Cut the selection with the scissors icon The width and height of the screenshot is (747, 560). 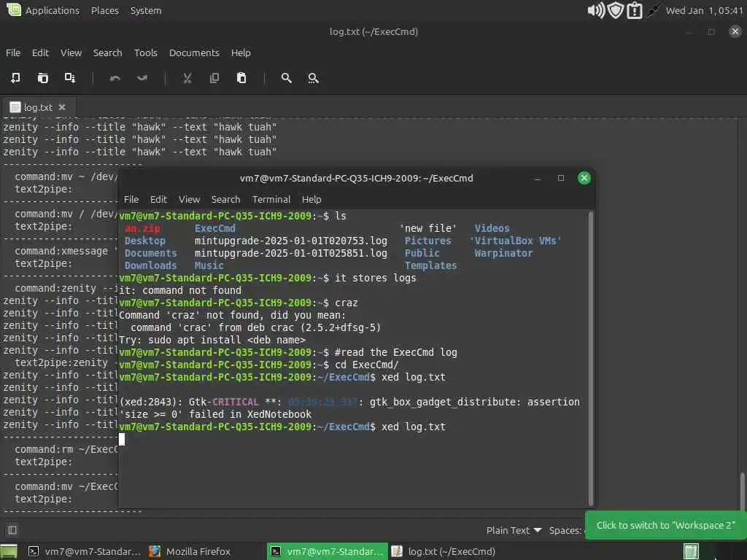[187, 77]
